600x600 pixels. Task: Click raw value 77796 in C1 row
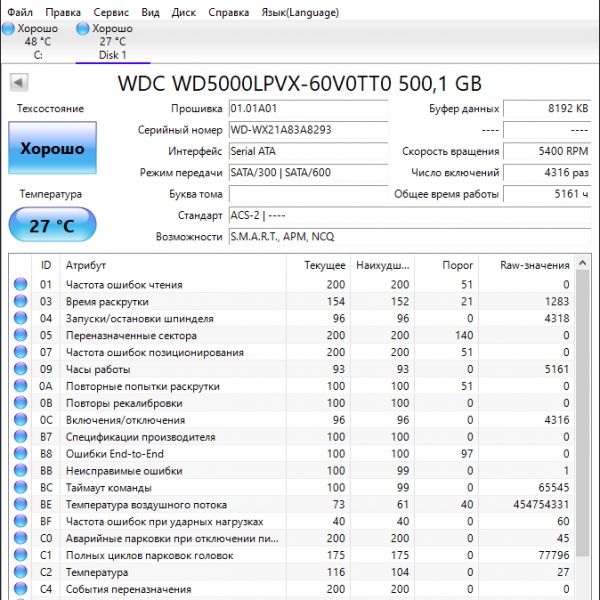click(554, 555)
